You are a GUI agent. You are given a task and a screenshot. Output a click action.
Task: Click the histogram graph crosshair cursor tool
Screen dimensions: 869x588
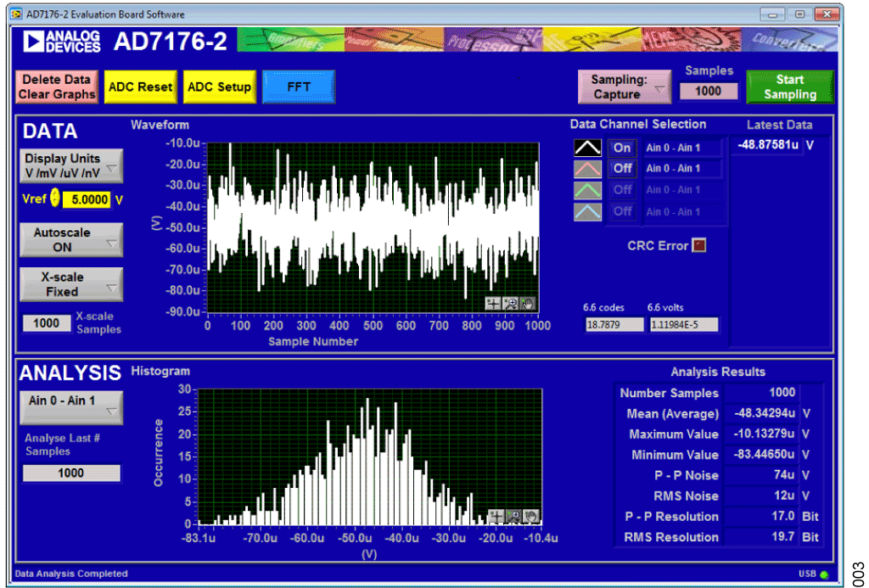[x=498, y=516]
